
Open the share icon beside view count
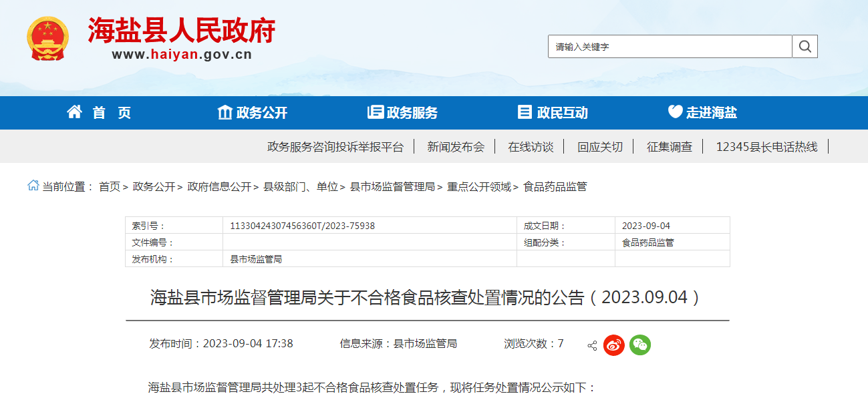(x=592, y=345)
